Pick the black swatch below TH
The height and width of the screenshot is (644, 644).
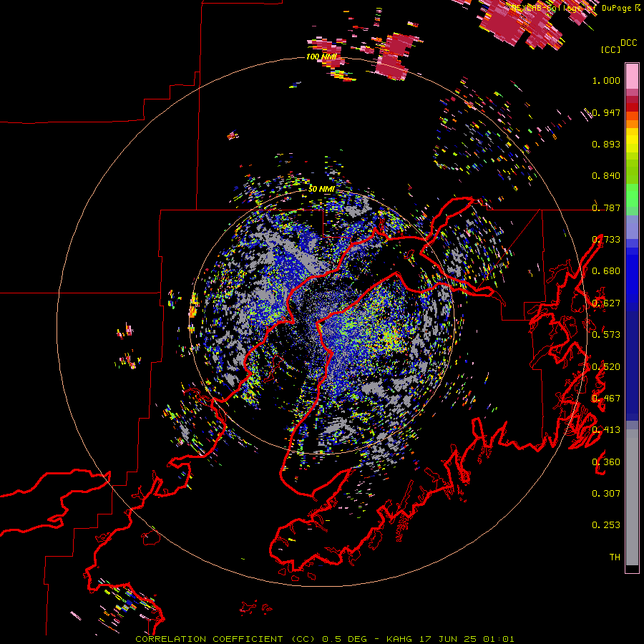[x=632, y=569]
